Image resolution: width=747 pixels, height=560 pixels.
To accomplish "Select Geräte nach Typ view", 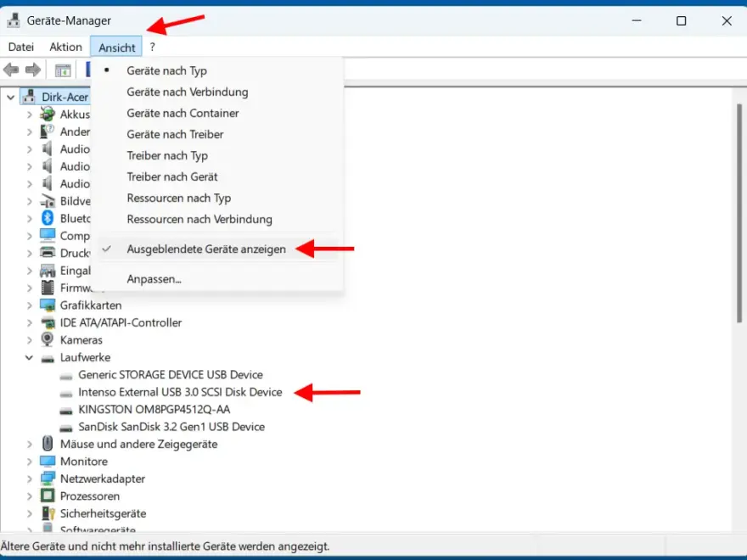I will coord(166,70).
